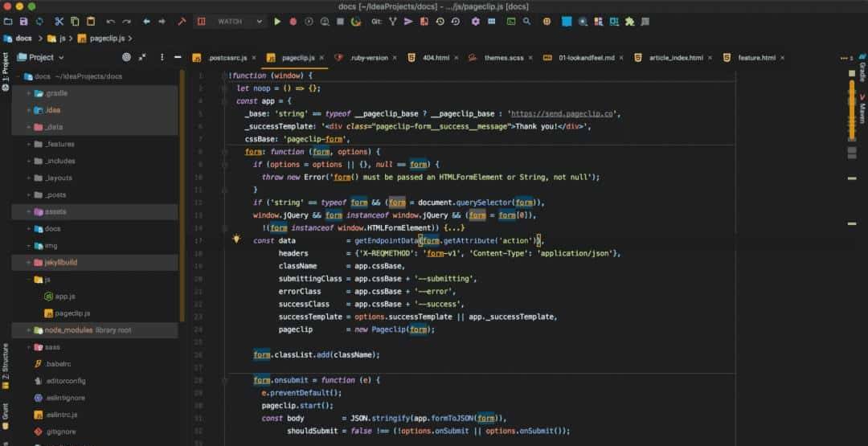Click the green Run button
Screen dimensions: 868x446
click(277, 22)
